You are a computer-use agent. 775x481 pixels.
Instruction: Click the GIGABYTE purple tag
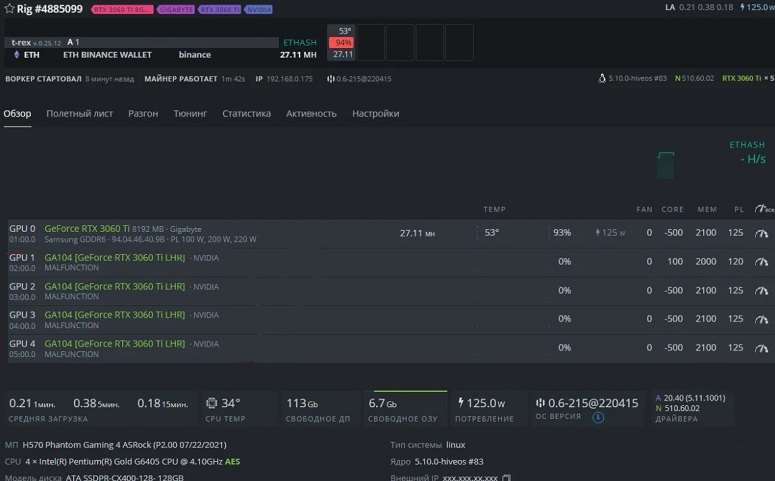click(176, 9)
